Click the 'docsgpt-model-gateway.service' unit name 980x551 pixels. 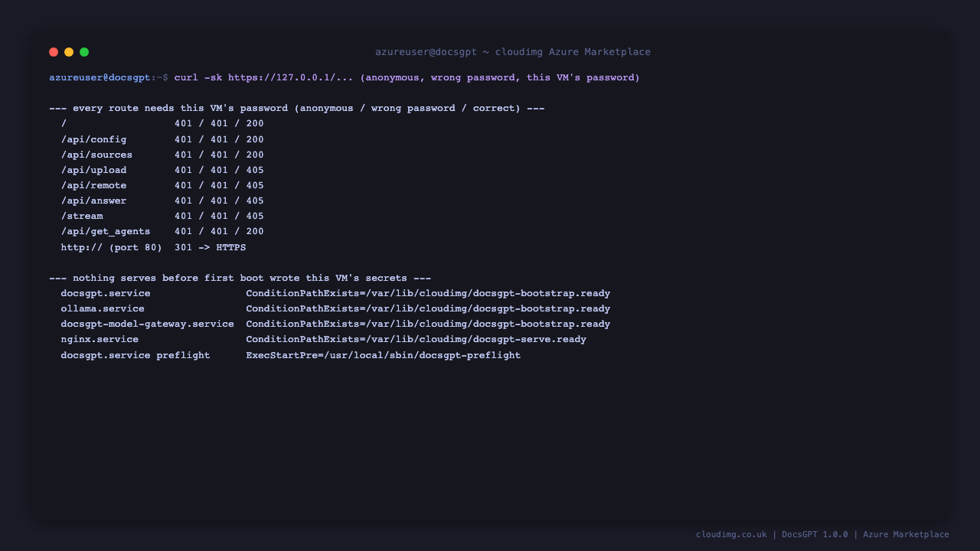click(x=148, y=324)
